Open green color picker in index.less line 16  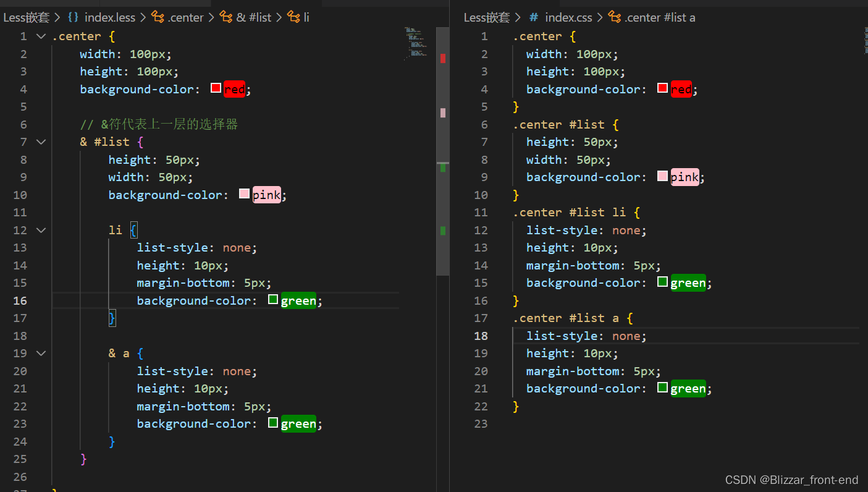tap(272, 300)
